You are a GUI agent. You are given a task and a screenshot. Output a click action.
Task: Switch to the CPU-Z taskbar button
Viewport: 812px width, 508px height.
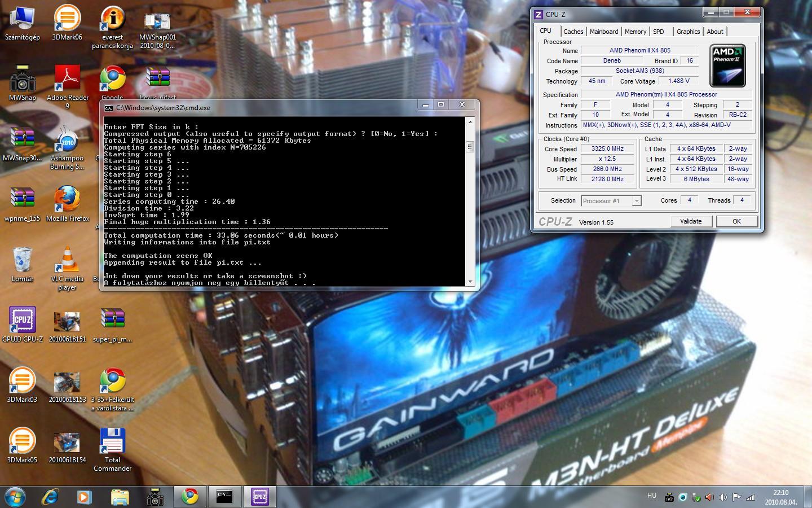(x=260, y=497)
